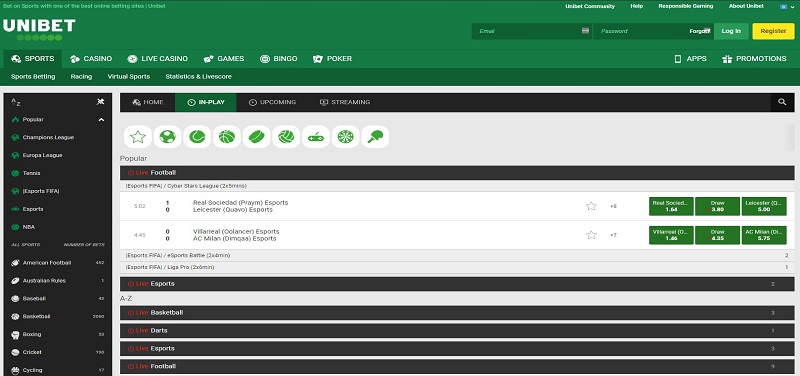The height and width of the screenshot is (376, 800).
Task: Expand the Live Darts section
Action: coord(457,331)
